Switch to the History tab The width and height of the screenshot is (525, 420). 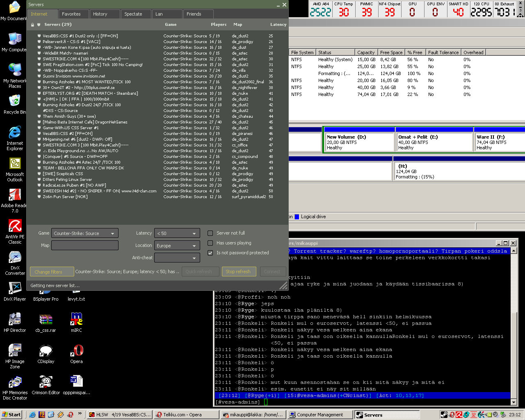coord(104,14)
